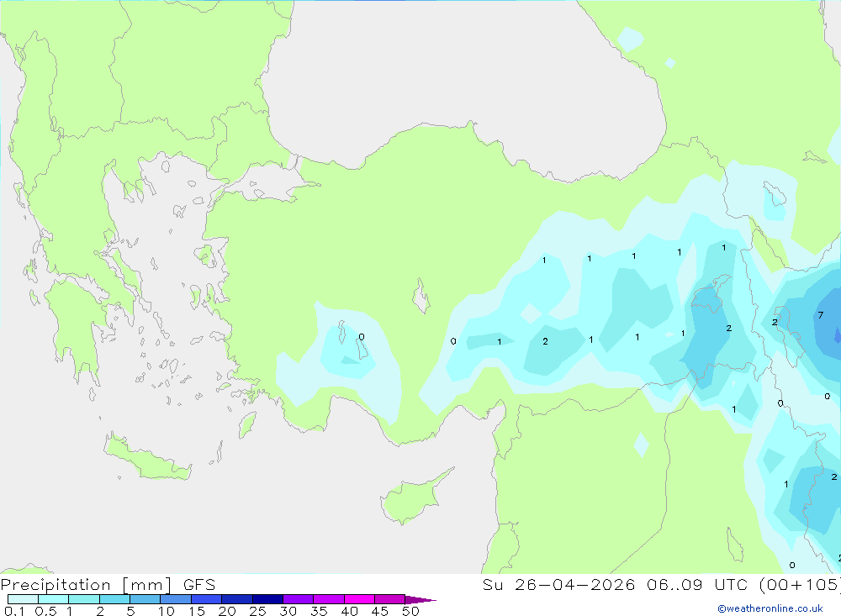Viewport: 841px width, 616px height.
Task: Pick the 2–5 mm legend swatch
Action: (x=114, y=599)
